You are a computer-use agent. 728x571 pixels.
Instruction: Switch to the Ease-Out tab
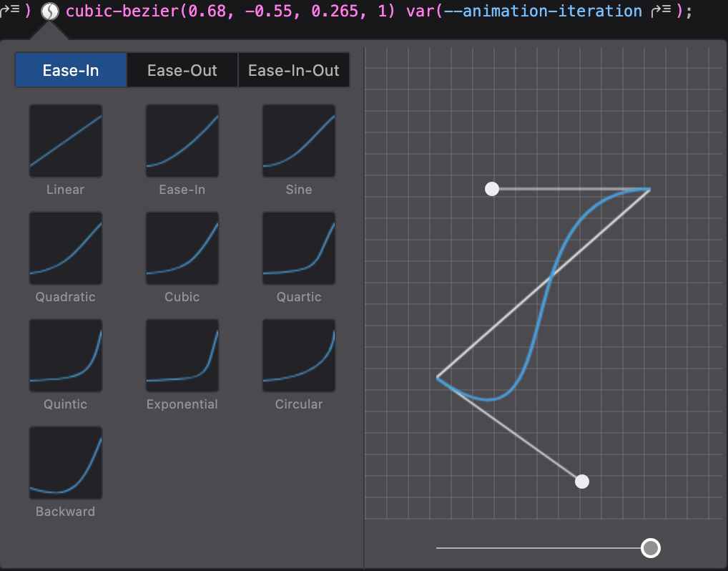click(x=182, y=70)
